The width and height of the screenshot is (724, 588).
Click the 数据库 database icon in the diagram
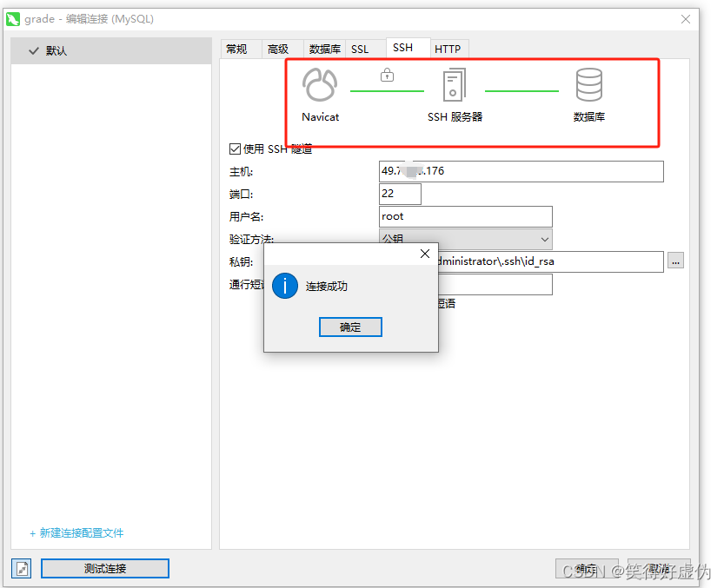(589, 85)
